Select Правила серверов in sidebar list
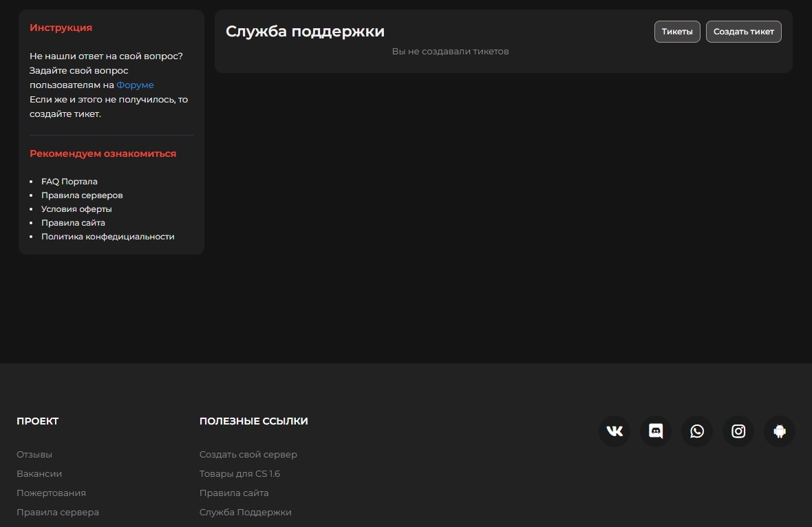812x527 pixels. coord(82,195)
